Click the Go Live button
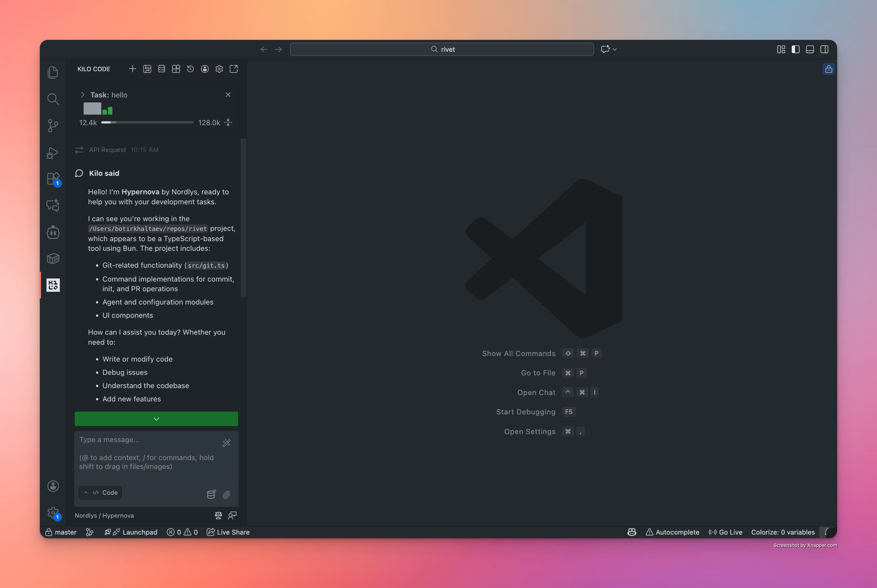 point(725,532)
